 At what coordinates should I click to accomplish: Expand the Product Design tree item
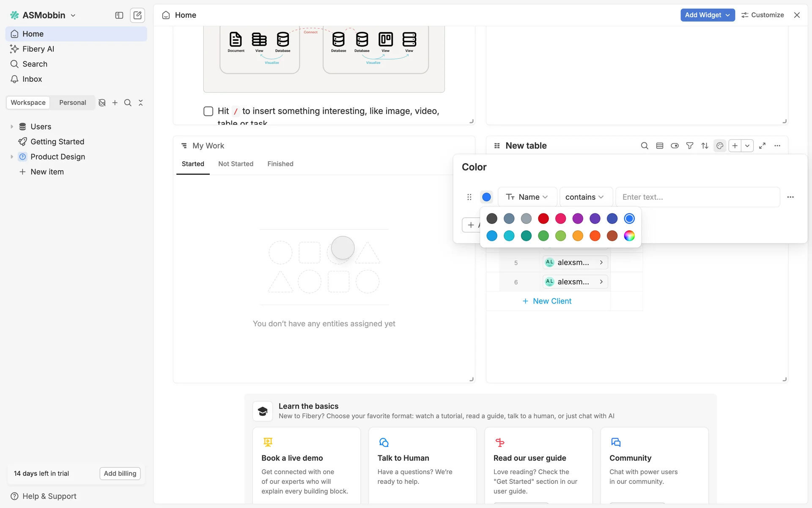12,157
